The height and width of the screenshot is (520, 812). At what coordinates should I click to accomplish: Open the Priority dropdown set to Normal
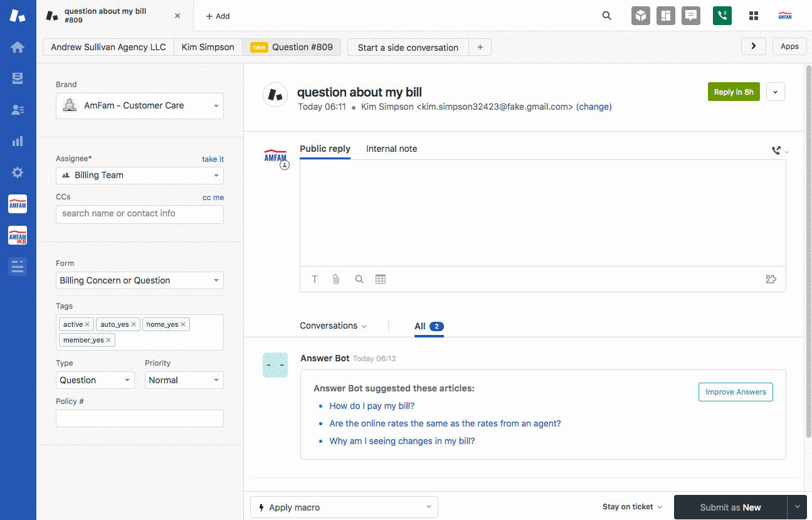184,380
